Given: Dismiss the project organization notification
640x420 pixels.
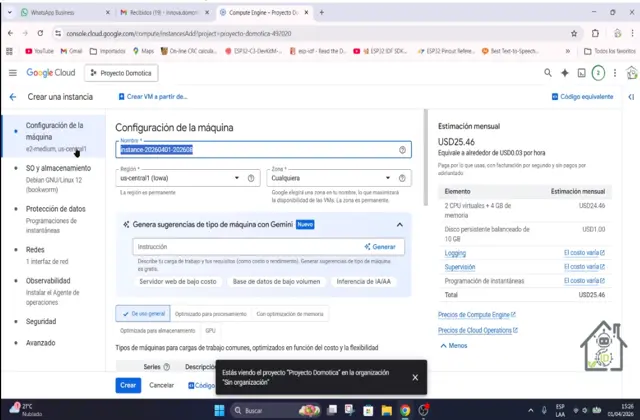Looking at the screenshot, I should click(415, 377).
